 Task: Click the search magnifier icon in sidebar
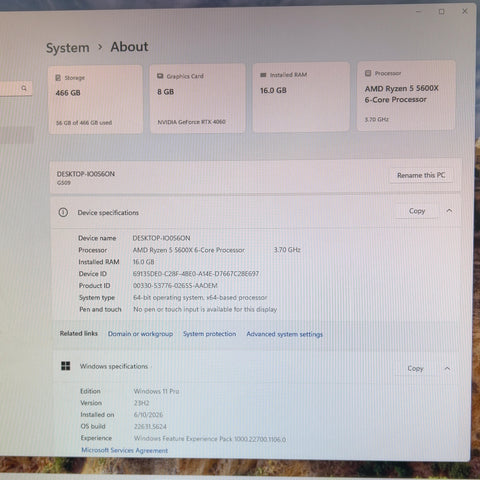point(24,88)
